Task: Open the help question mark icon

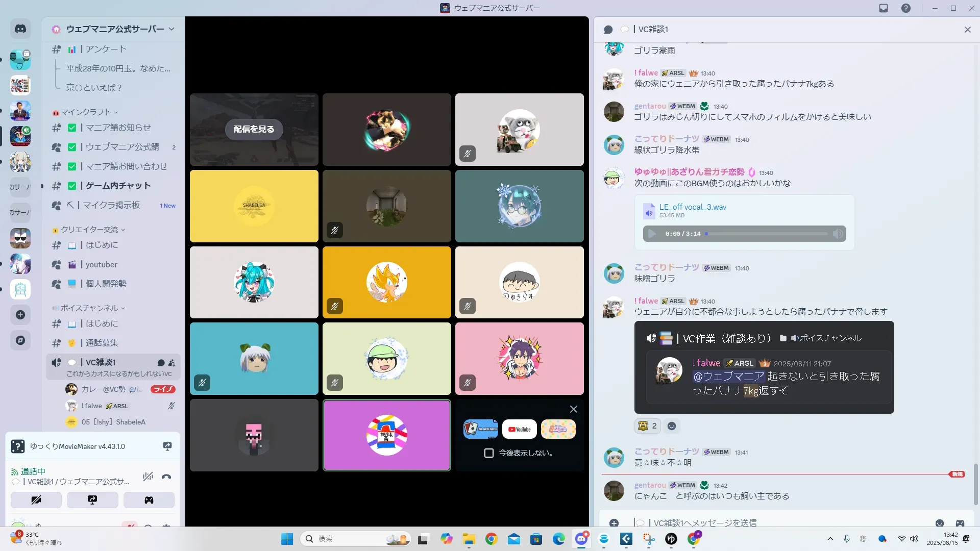Action: click(905, 8)
